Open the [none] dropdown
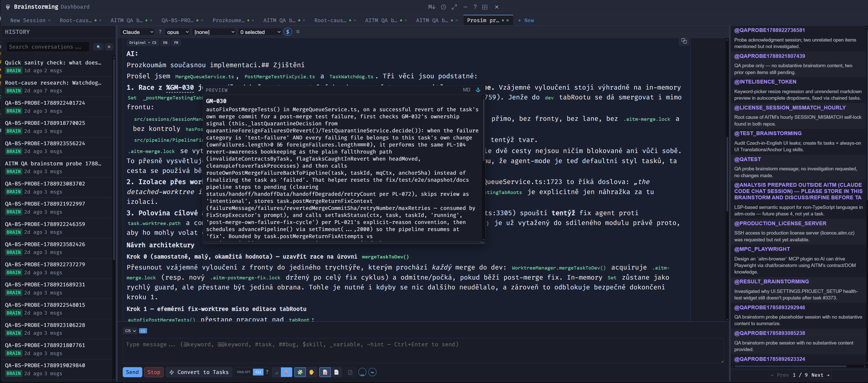 pyautogui.click(x=214, y=32)
